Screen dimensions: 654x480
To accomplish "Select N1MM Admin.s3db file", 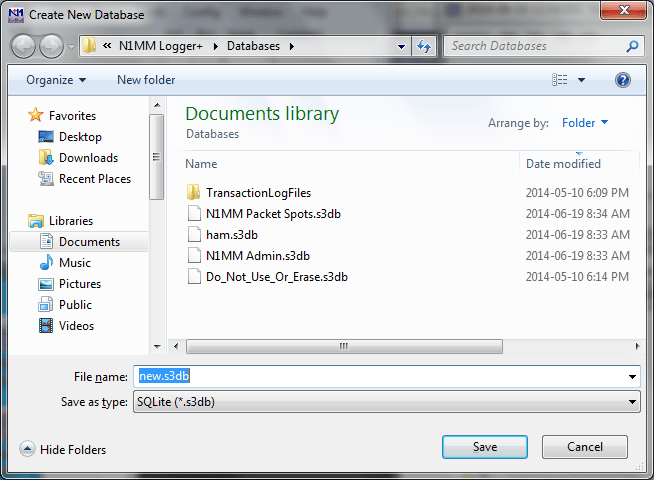I will (x=258, y=256).
